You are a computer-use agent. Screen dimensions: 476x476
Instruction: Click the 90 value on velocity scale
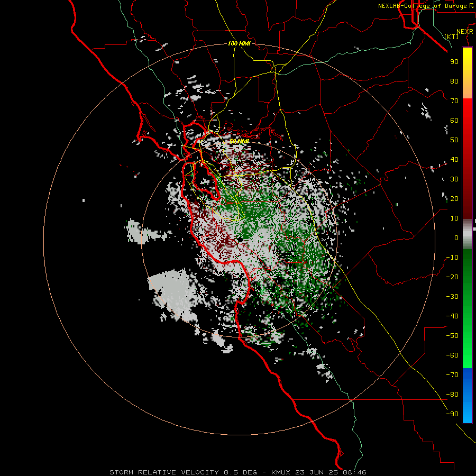point(454,62)
